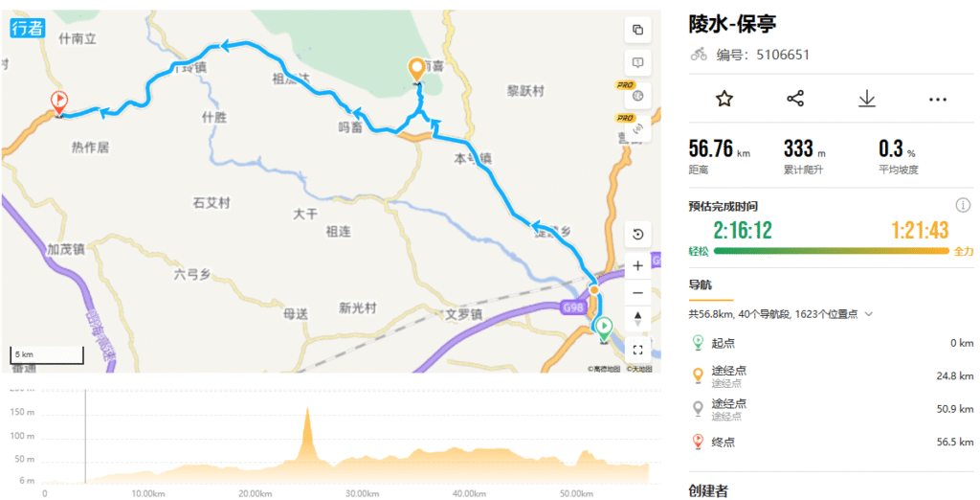This screenshot has width=980, height=500.
Task: Click the estimated time info icon
Action: point(963,205)
